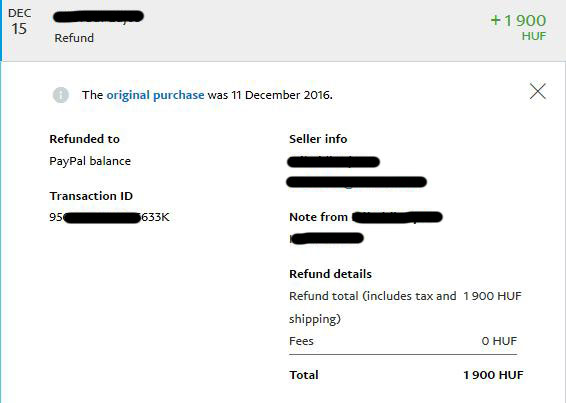
Task: Click the Refund details heading
Action: tap(330, 274)
